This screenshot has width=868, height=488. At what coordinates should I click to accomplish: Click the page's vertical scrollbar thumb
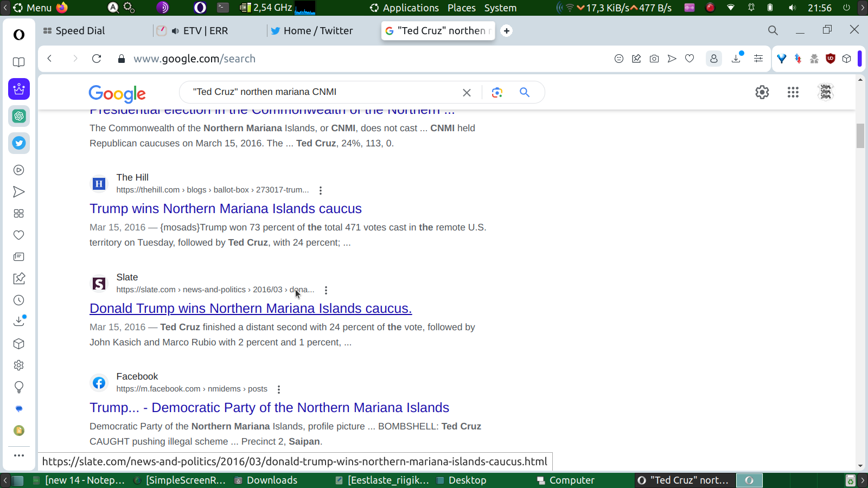[860, 136]
